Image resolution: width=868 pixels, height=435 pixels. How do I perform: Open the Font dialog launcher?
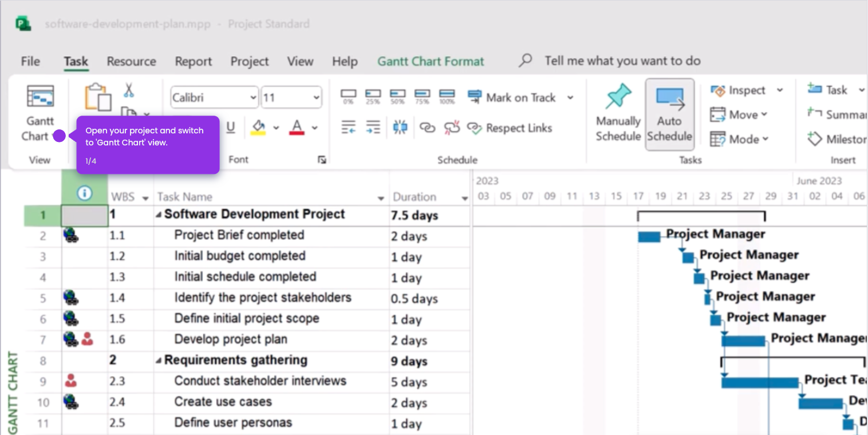tap(322, 160)
